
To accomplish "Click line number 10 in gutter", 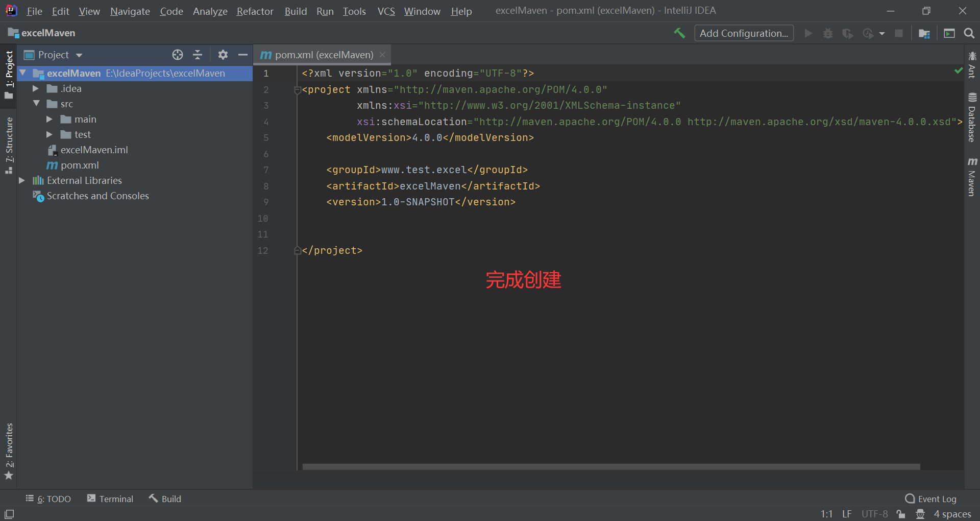I will 263,218.
